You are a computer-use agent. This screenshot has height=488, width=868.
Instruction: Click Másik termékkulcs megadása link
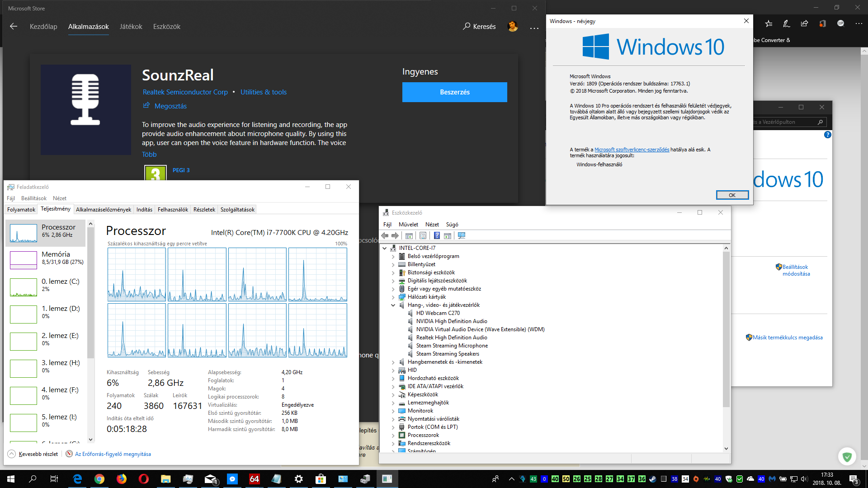[x=788, y=338]
